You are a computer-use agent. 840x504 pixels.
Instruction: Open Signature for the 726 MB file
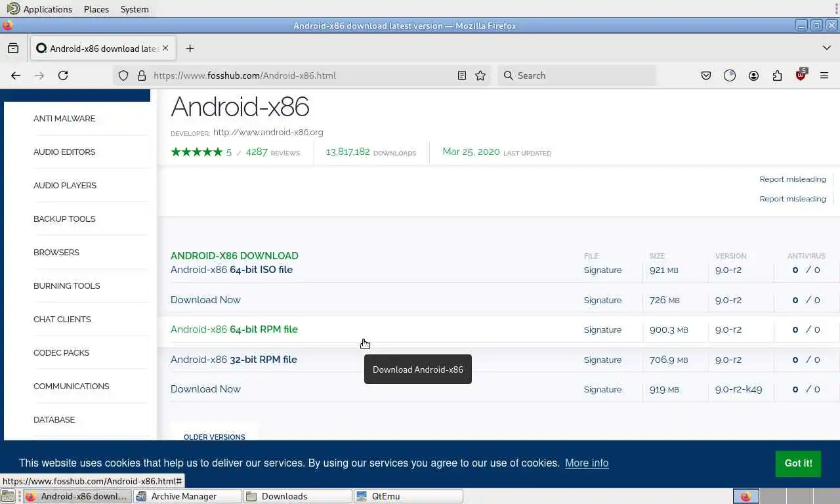(x=602, y=300)
